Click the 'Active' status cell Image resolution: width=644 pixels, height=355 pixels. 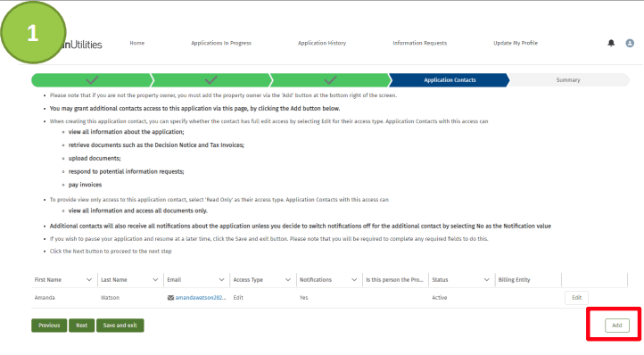point(440,298)
